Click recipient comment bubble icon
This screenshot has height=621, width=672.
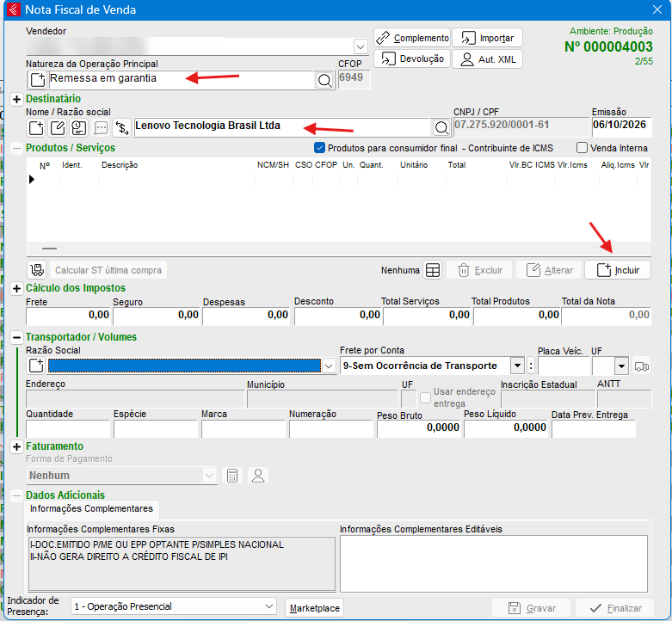(101, 127)
